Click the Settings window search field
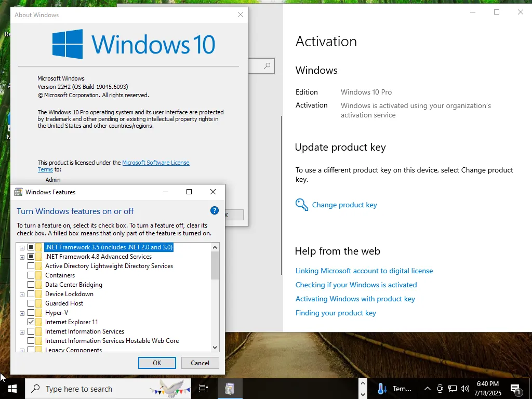532x399 pixels. pos(261,66)
